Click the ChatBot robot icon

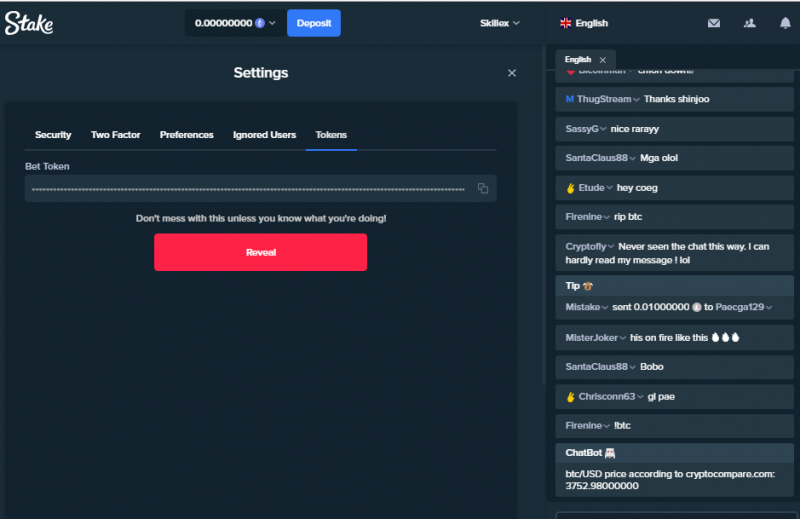[610, 453]
